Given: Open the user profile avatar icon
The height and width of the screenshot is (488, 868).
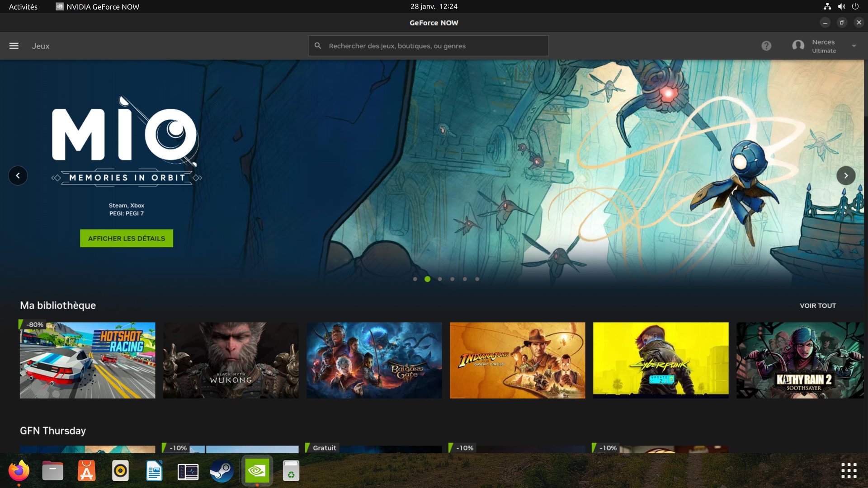Looking at the screenshot, I should 798,45.
